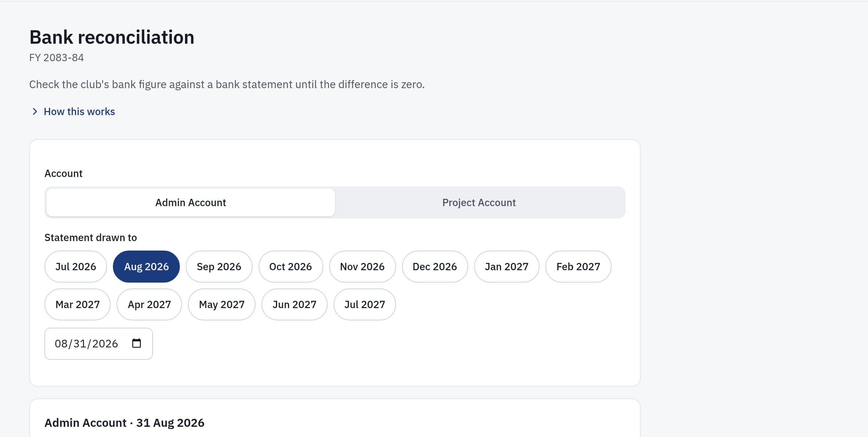Select the Aug 2026 statement month
The height and width of the screenshot is (437, 868).
click(x=146, y=267)
